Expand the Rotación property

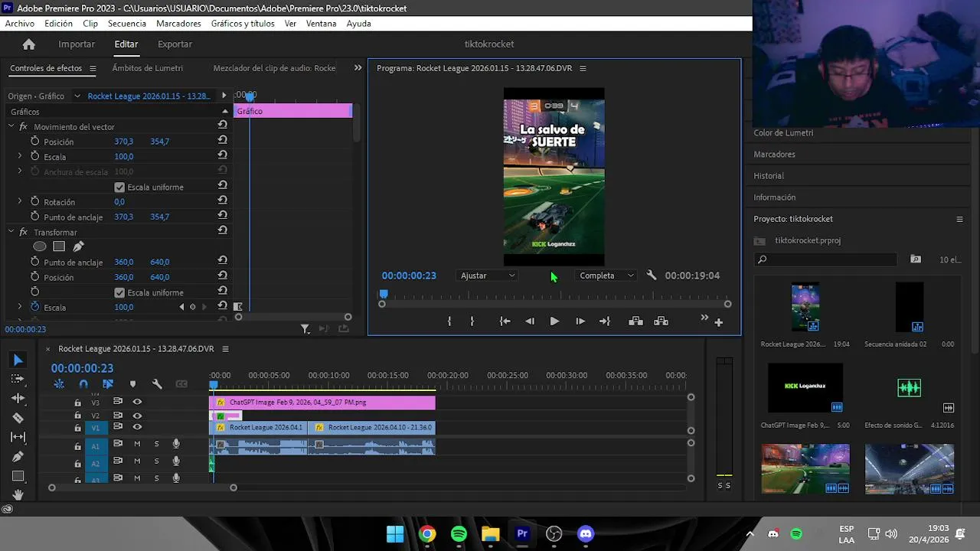tap(20, 201)
